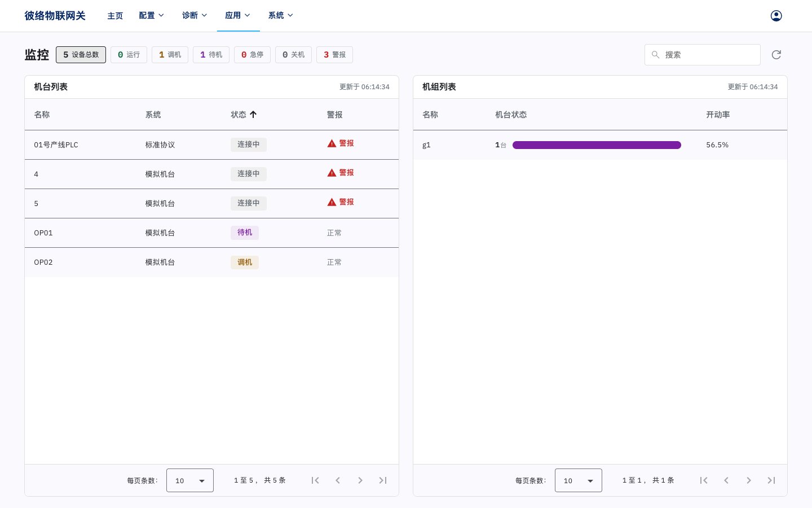Screen dimensions: 812x508
Task: Click the 5 machine name cell
Action: point(36,204)
